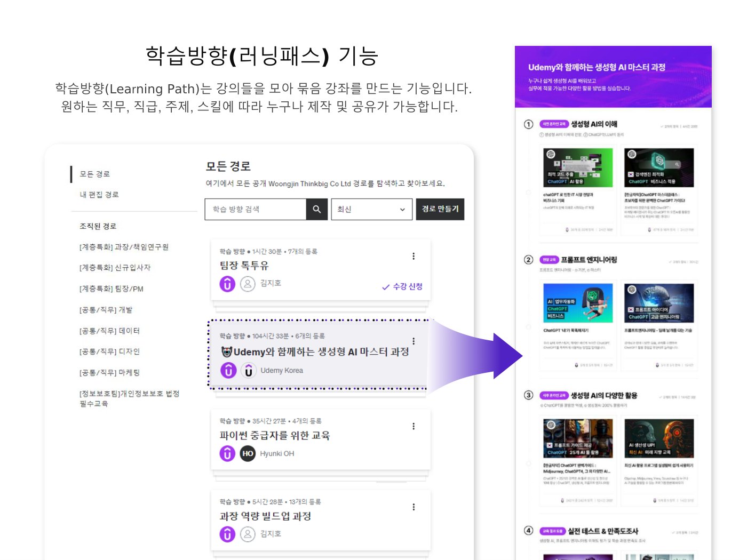Open first course thumbnail under 생성형 AI의 이해
The image size is (747, 560).
tap(578, 167)
